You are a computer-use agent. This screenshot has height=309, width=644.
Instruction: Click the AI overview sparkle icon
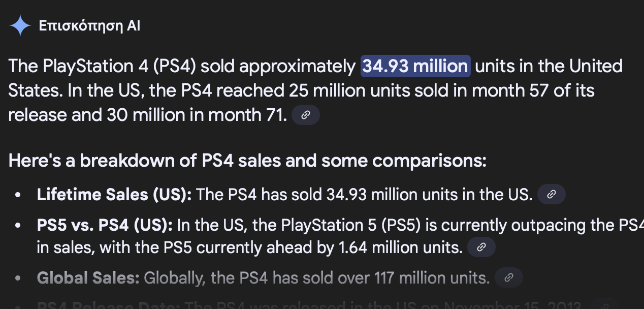pyautogui.click(x=20, y=26)
